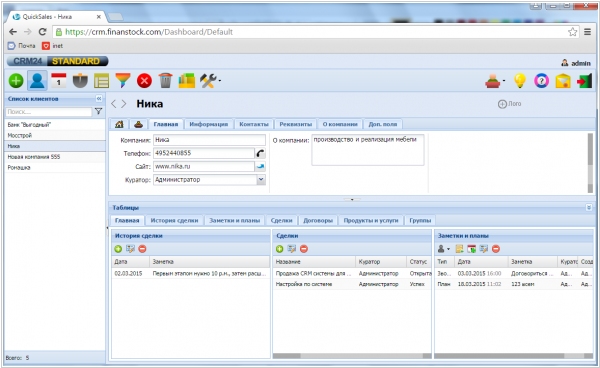
Task: Click the horizontal scrollbar under Сделки table
Action: point(352,356)
